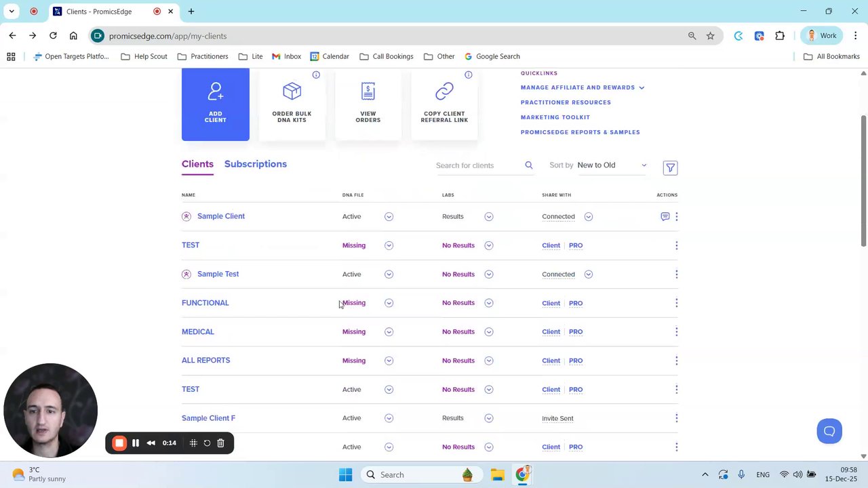
Task: Click the page vertical scrollbar
Action: [863, 180]
